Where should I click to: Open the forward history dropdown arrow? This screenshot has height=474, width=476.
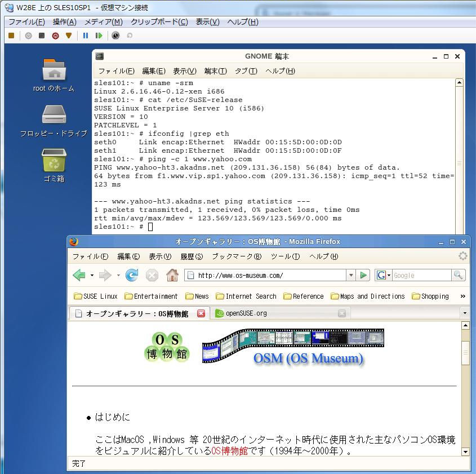point(118,276)
